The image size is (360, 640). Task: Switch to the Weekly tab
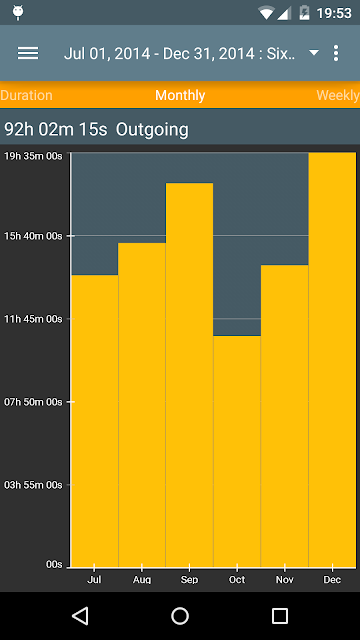tap(338, 95)
